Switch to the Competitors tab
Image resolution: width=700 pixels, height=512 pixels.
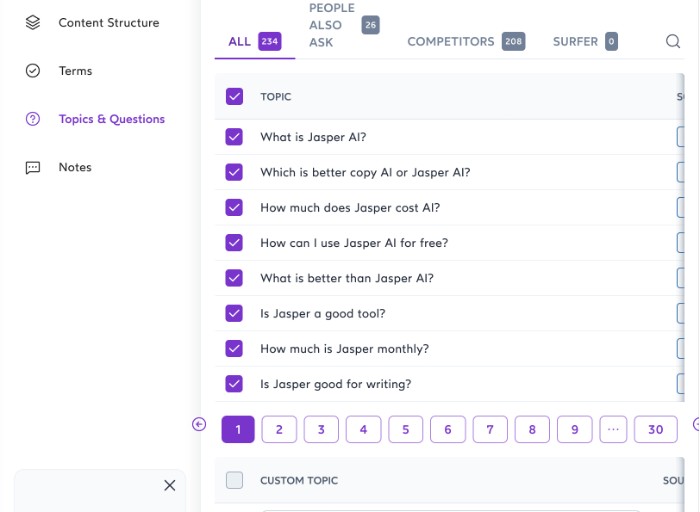tap(466, 42)
